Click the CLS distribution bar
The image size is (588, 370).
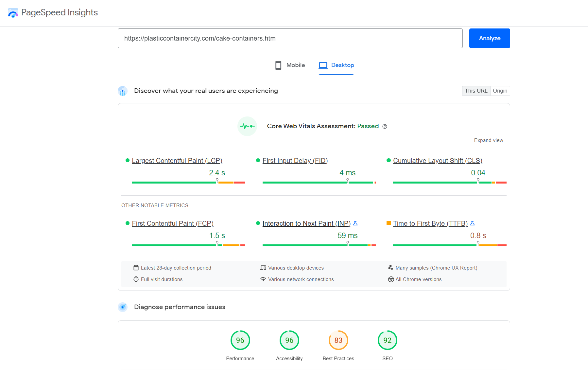tap(450, 183)
